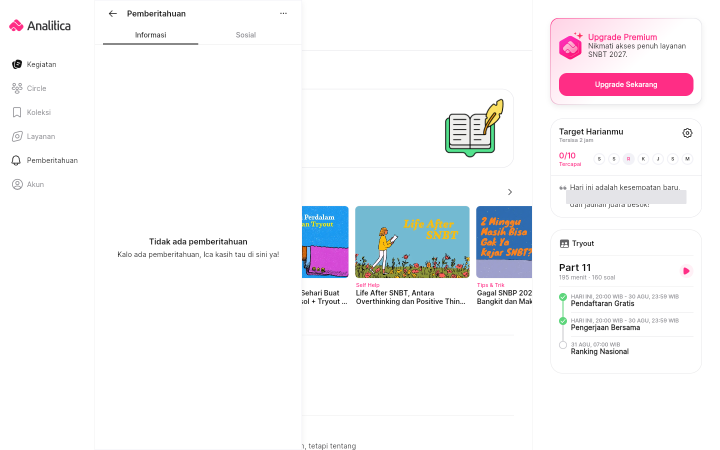The width and height of the screenshot is (720, 450).
Task: Click 'Tidak ada pemberitahuan' message
Action: click(x=198, y=242)
